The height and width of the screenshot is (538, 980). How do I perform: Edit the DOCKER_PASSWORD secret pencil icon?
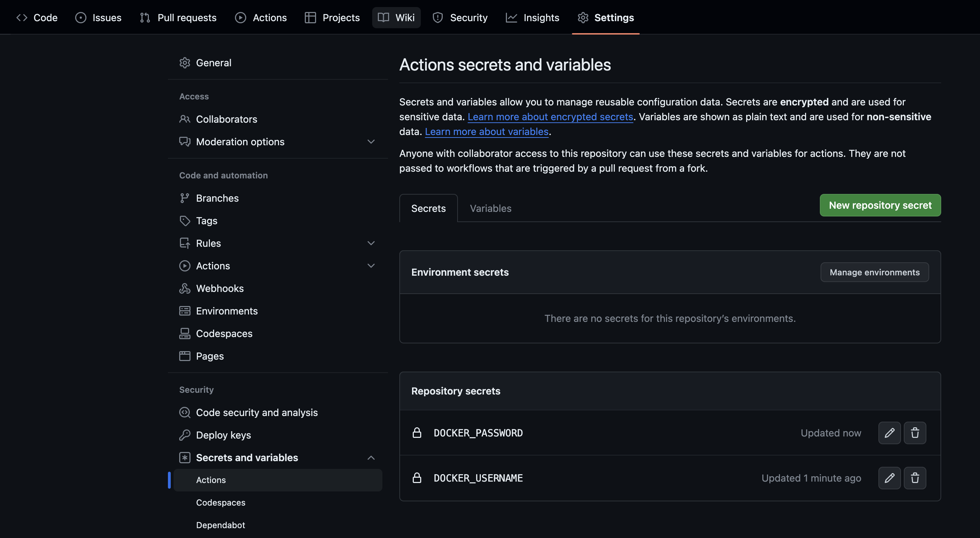[889, 433]
